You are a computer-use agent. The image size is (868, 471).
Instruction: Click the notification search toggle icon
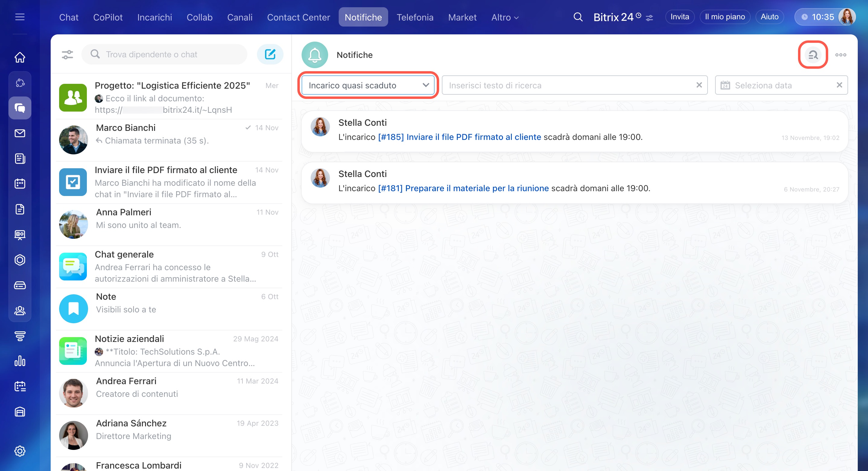tap(813, 55)
